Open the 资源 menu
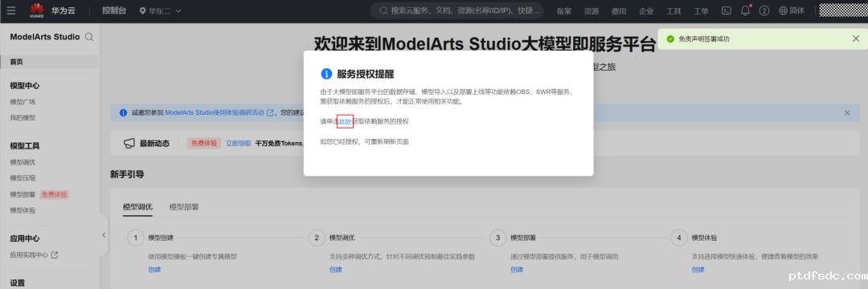Viewport: 868px width, 289px height. 592,11
